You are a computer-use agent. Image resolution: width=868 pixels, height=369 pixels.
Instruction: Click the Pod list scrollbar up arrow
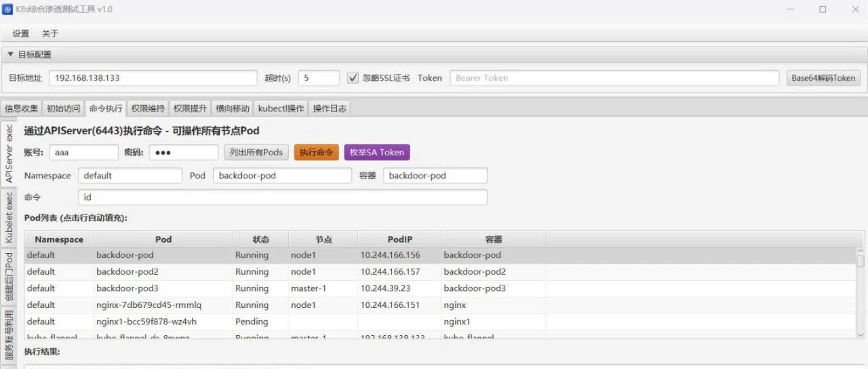861,252
